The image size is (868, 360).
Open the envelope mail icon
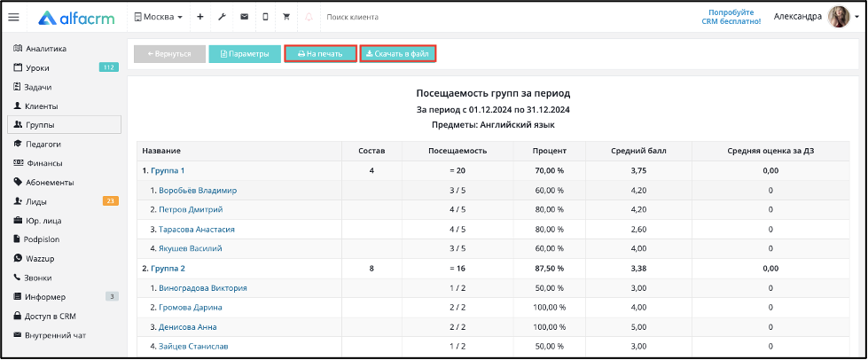pyautogui.click(x=244, y=17)
